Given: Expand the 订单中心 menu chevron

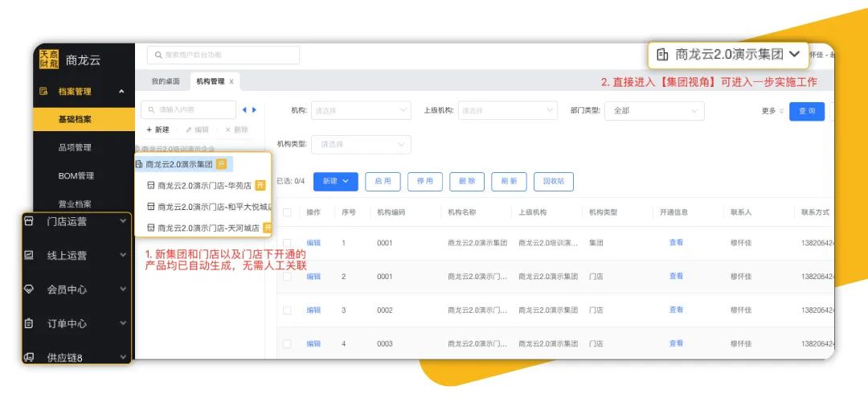Looking at the screenshot, I should coord(123,323).
